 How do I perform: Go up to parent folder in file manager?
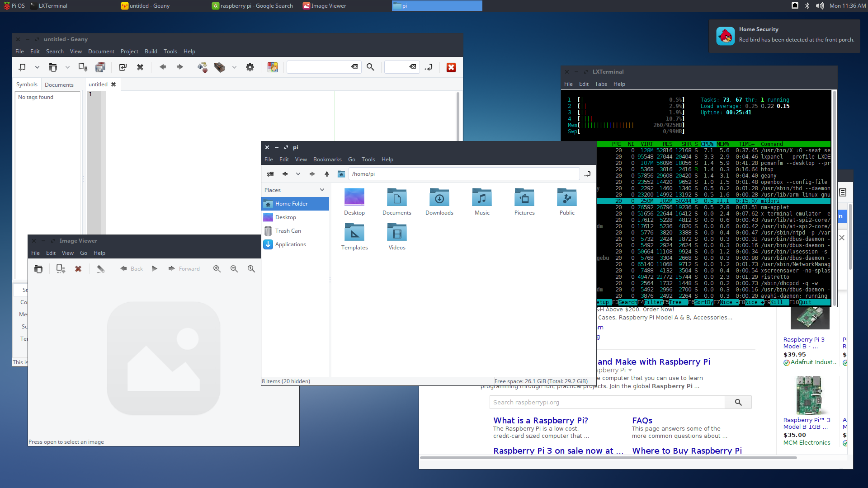tap(327, 174)
